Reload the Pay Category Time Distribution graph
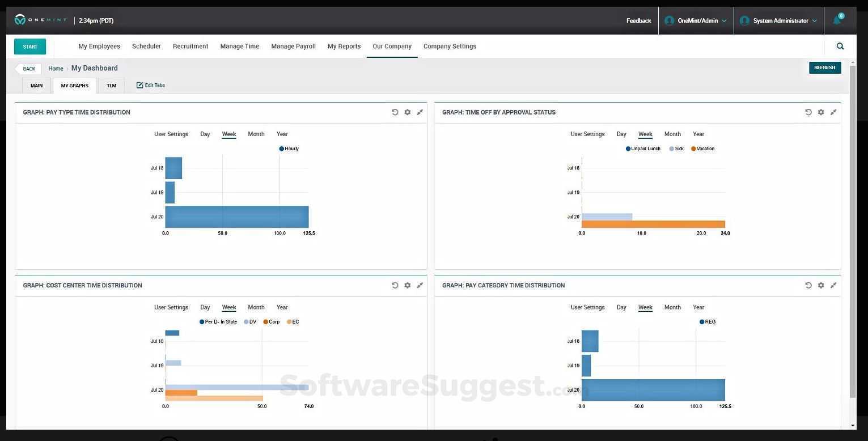This screenshot has width=868, height=441. (808, 285)
